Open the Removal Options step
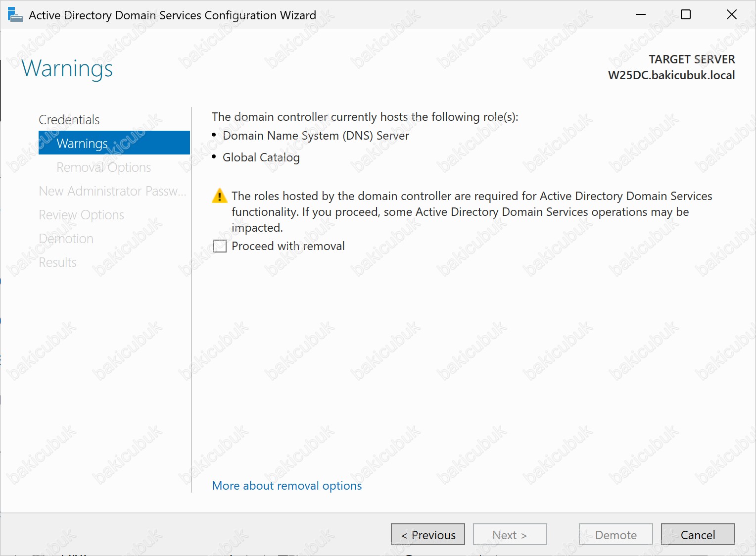756x556 pixels. click(x=104, y=167)
